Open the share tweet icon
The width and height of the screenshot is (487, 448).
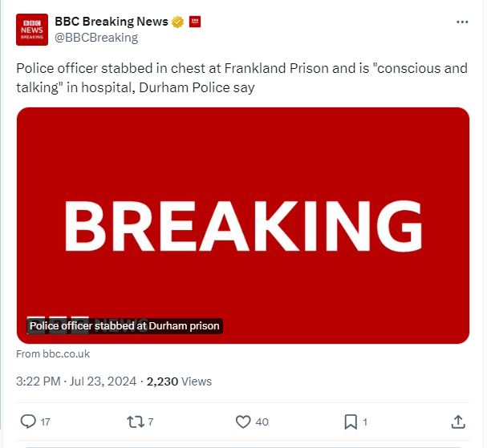[x=458, y=422]
